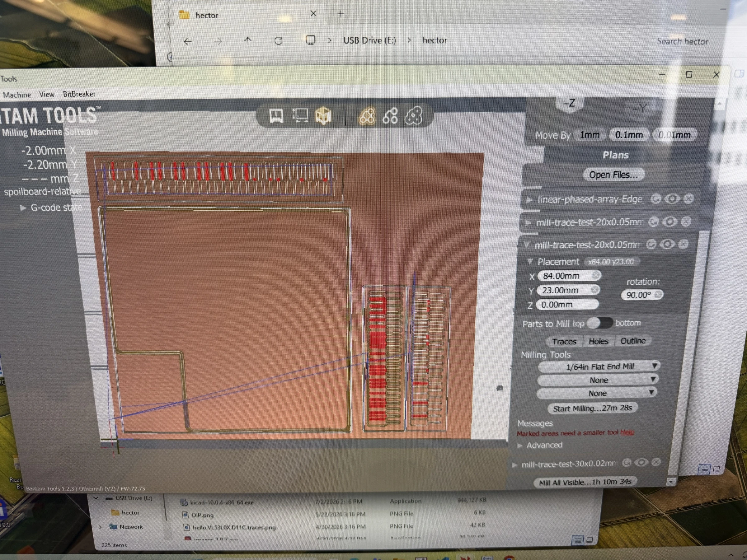Click the reset arrow icon on mill-trace-test-30x0.02mm

coord(627,462)
